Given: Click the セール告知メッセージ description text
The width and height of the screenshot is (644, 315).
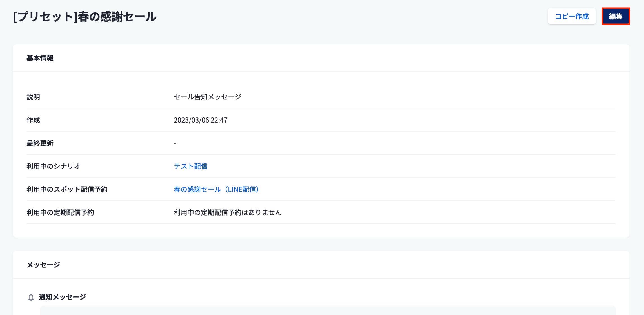Looking at the screenshot, I should (207, 97).
